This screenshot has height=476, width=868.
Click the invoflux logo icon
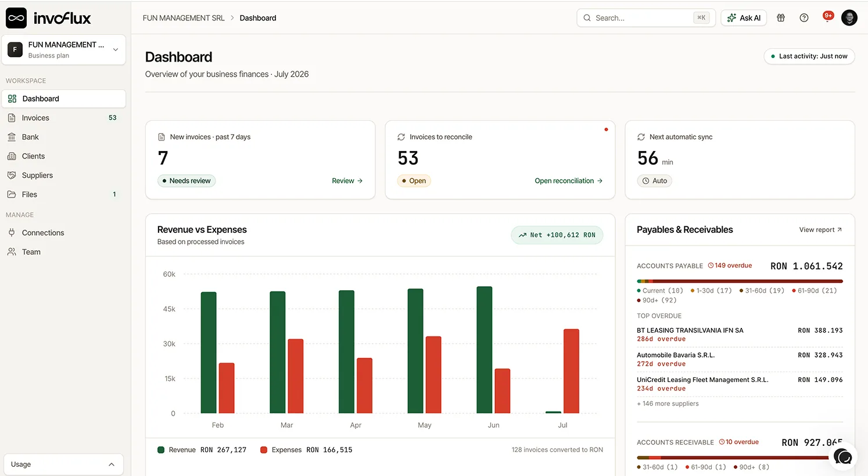click(x=16, y=18)
